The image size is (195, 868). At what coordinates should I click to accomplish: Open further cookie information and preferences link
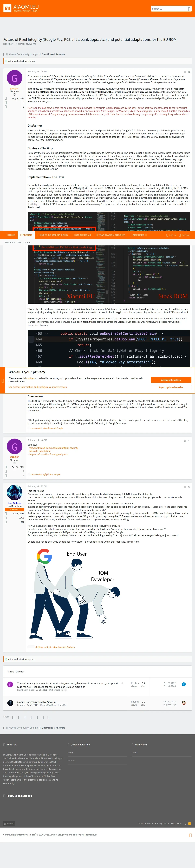pyautogui.click(x=37, y=387)
